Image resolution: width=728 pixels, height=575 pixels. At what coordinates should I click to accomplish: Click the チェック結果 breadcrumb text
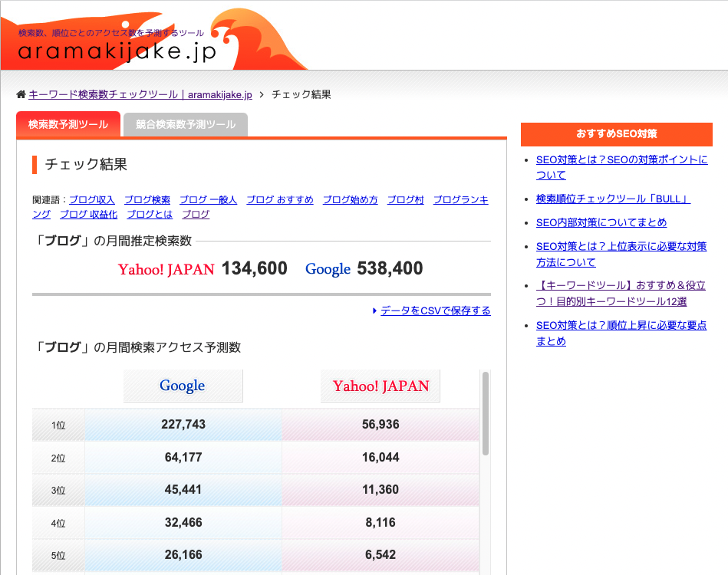(301, 94)
